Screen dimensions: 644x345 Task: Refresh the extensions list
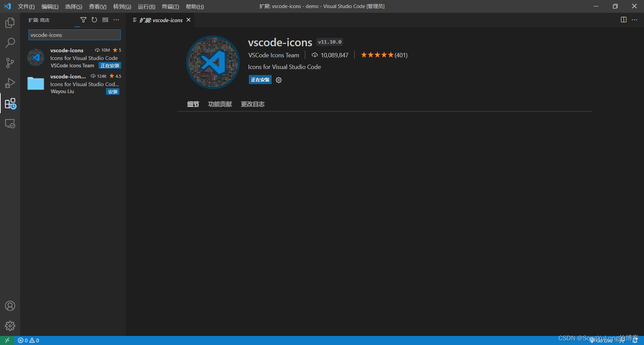click(94, 20)
